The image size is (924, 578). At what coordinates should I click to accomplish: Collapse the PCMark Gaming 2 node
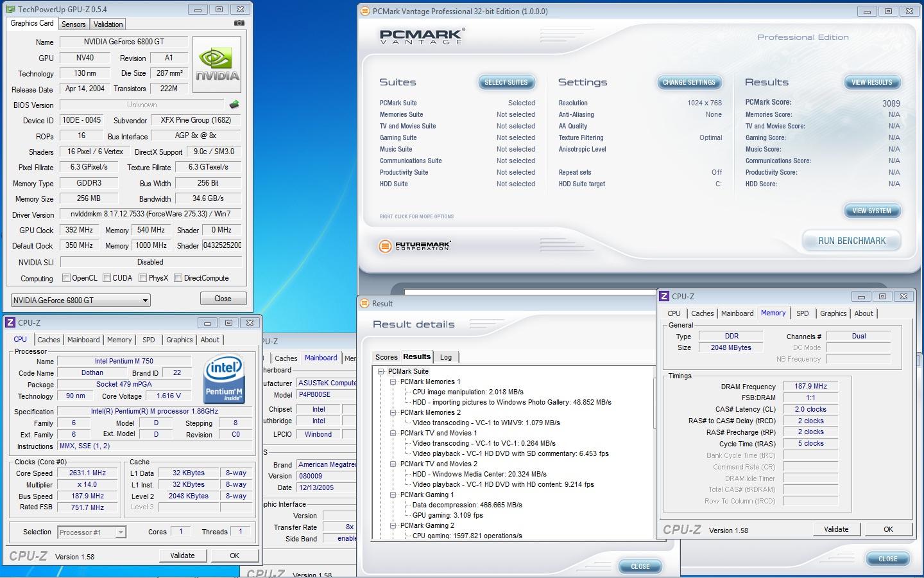coord(393,525)
